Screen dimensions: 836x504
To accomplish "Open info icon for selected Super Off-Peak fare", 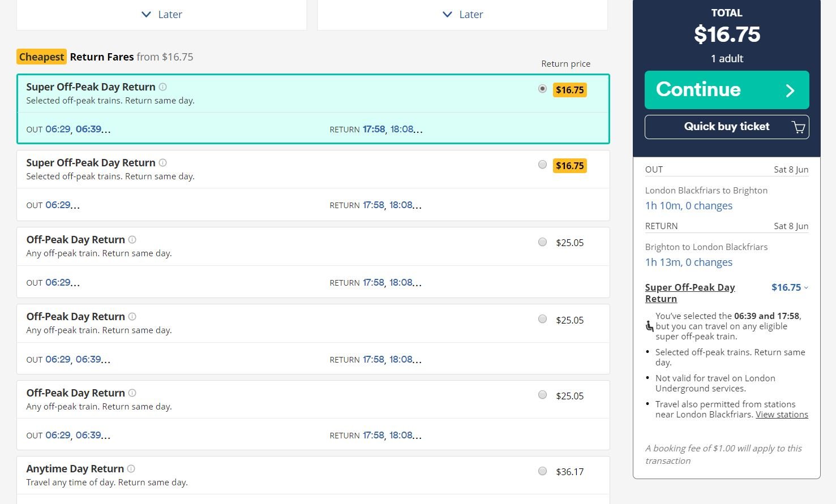I will click(x=163, y=87).
